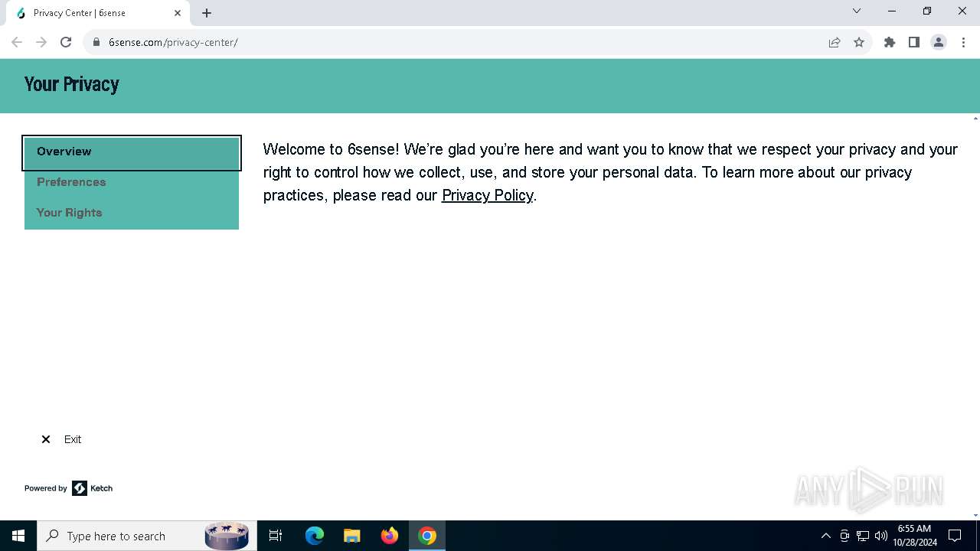Open the tab search dropdown
The width and height of the screenshot is (980, 551).
tap(857, 11)
